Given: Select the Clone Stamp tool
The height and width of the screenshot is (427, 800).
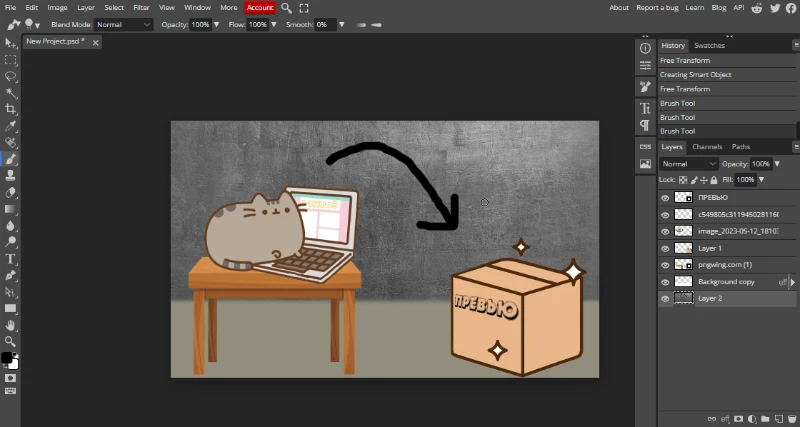Looking at the screenshot, I should [x=10, y=175].
